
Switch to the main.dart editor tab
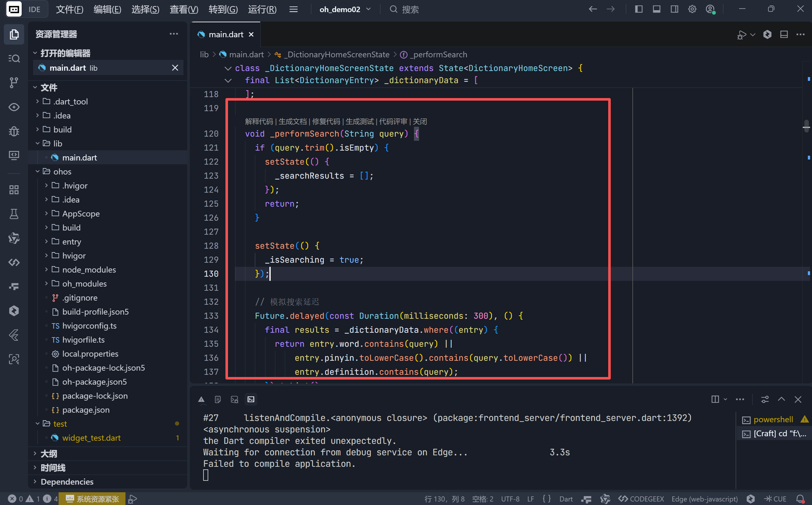tap(226, 34)
